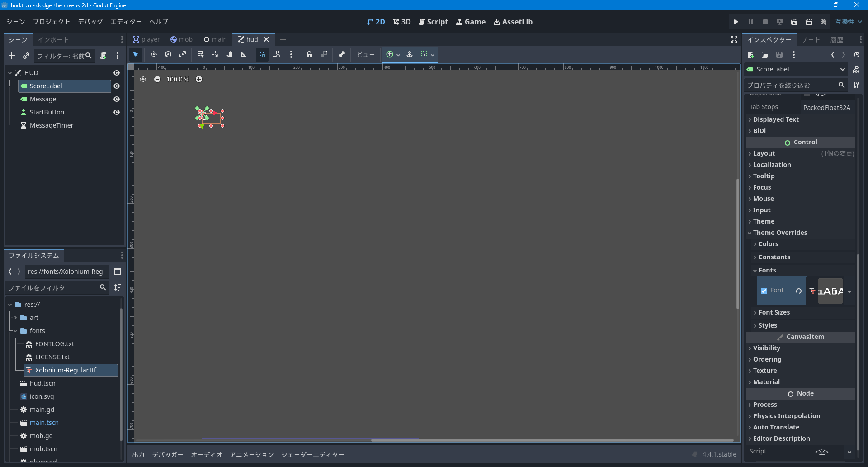The width and height of the screenshot is (868, 467).
Task: Activate the Ruler Mode tool
Action: [x=244, y=55]
